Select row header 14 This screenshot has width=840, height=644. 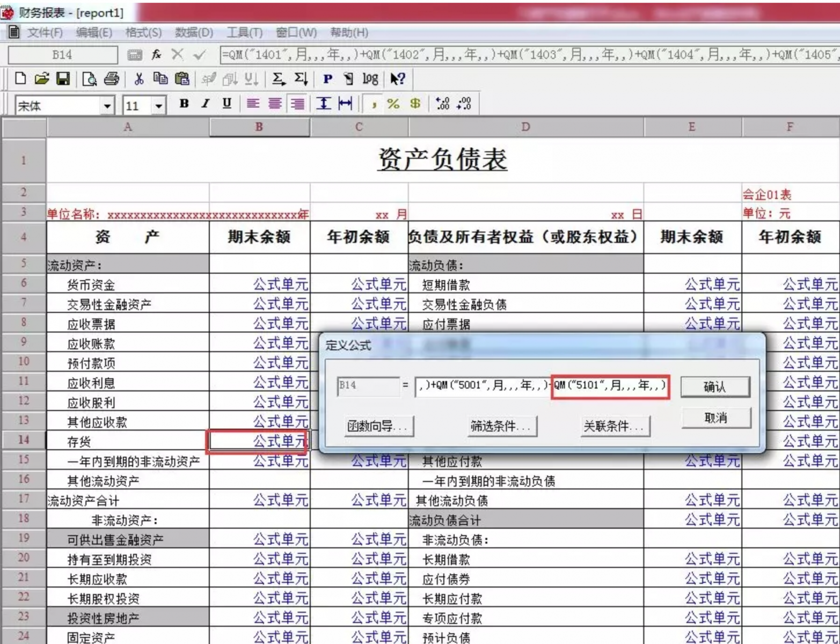pyautogui.click(x=24, y=440)
